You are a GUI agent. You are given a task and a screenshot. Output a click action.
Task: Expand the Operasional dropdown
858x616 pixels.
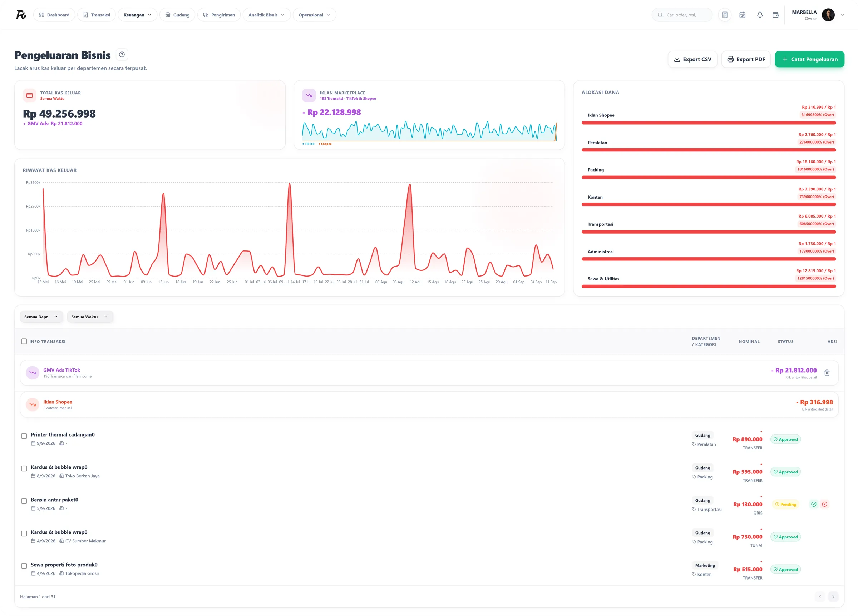coord(314,15)
